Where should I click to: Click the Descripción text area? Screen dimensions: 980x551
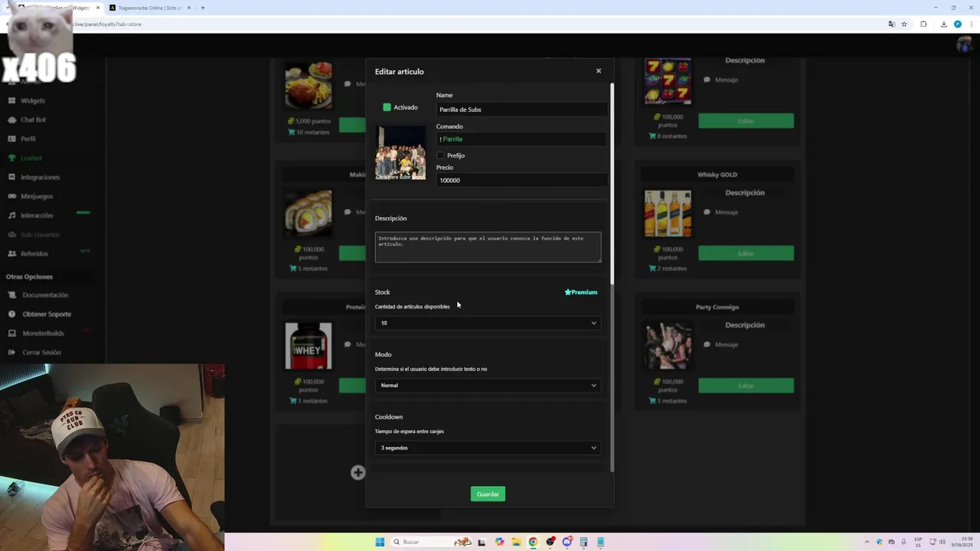488,247
